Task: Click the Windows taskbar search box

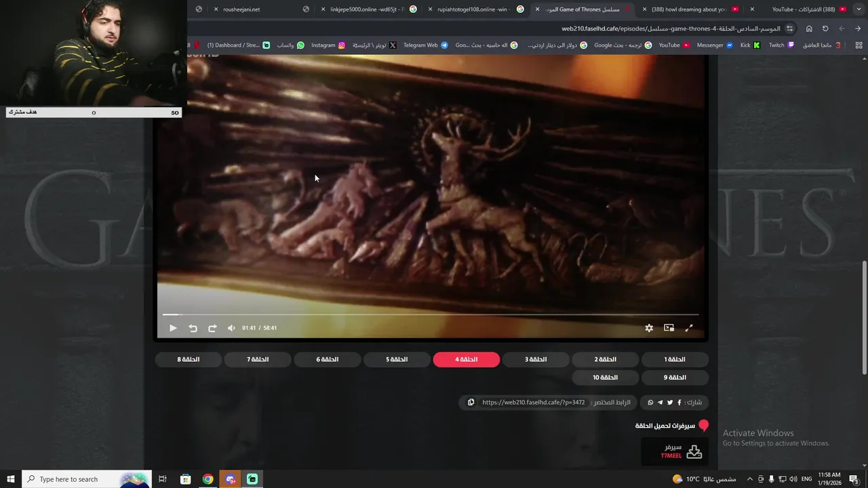Action: (87, 479)
